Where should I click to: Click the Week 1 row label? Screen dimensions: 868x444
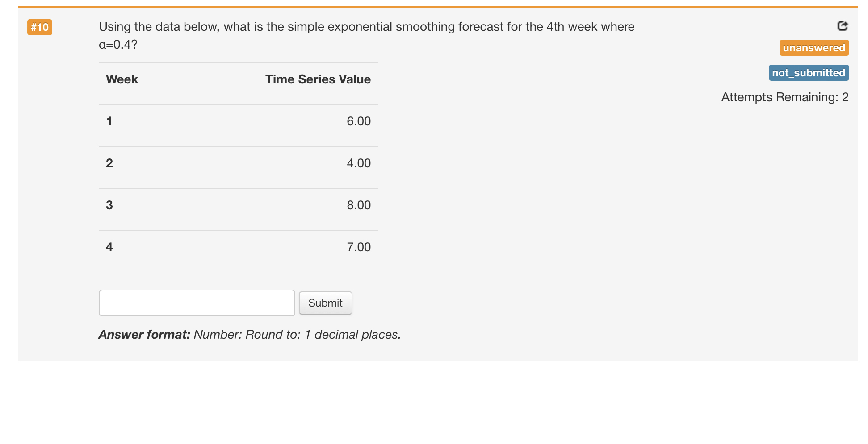[109, 121]
